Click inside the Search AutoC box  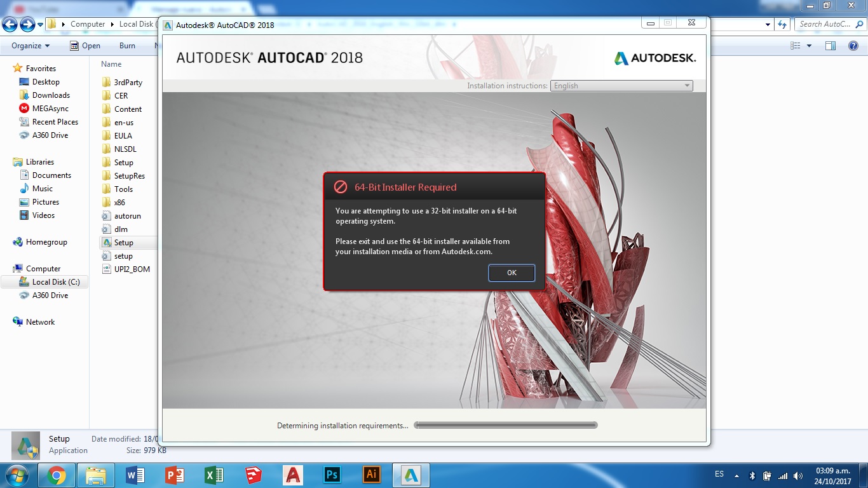(826, 24)
